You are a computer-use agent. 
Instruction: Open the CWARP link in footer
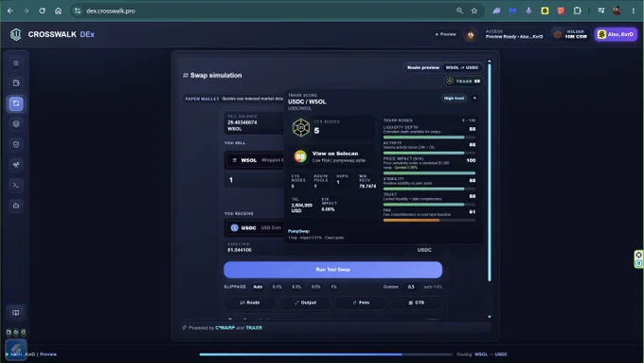coord(225,328)
